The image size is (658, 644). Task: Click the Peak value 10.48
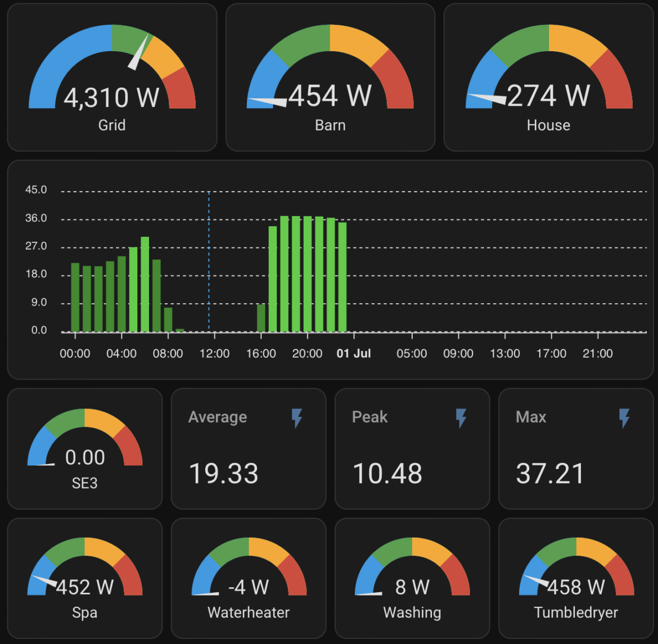tap(387, 474)
